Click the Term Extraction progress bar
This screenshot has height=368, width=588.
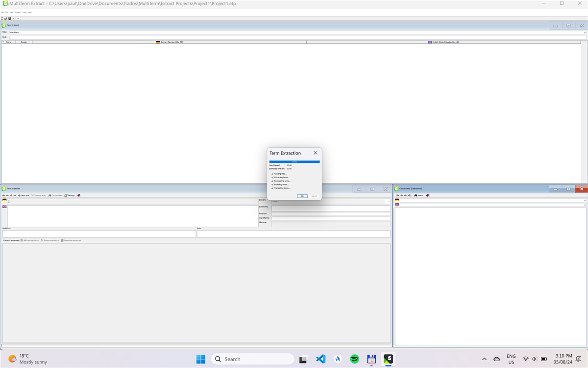point(294,161)
